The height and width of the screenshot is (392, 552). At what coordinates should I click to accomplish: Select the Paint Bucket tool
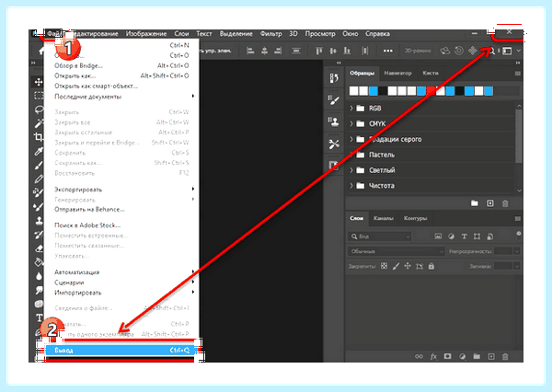(x=39, y=262)
